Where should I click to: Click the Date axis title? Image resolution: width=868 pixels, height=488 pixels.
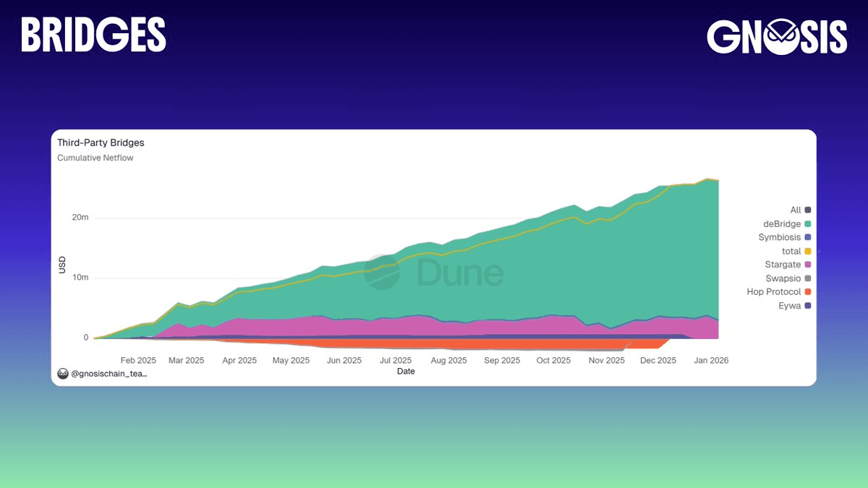(x=406, y=371)
